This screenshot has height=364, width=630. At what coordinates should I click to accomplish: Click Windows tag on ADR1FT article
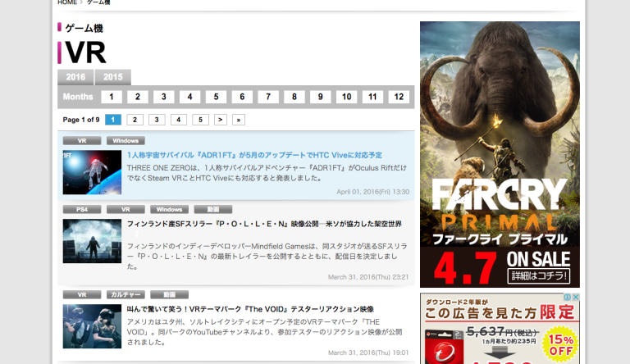pos(126,141)
